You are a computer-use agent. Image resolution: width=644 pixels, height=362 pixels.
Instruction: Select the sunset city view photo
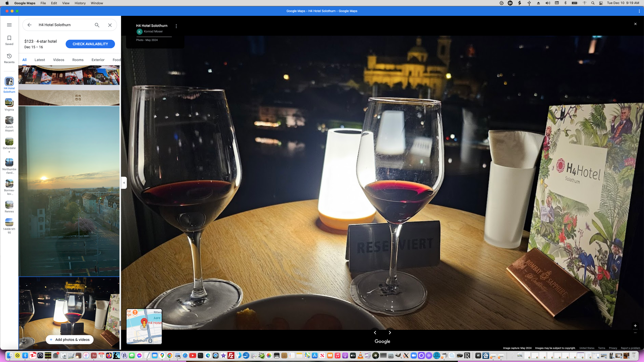click(x=69, y=191)
